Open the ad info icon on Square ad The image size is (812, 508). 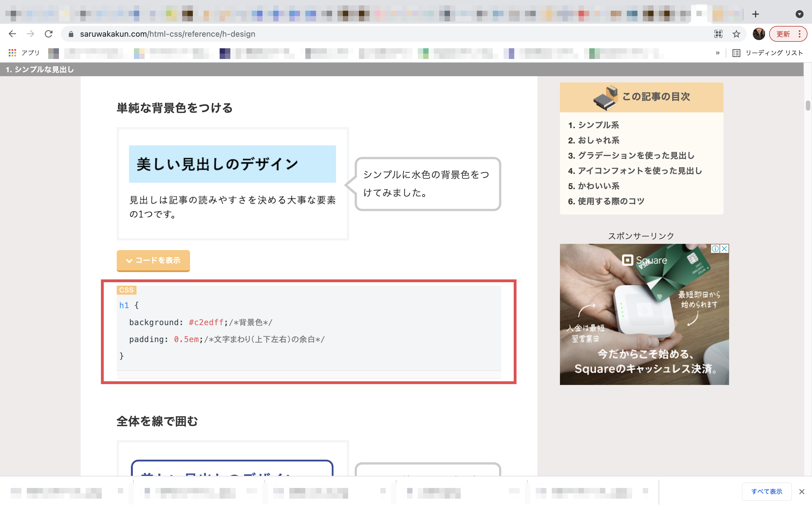point(715,249)
